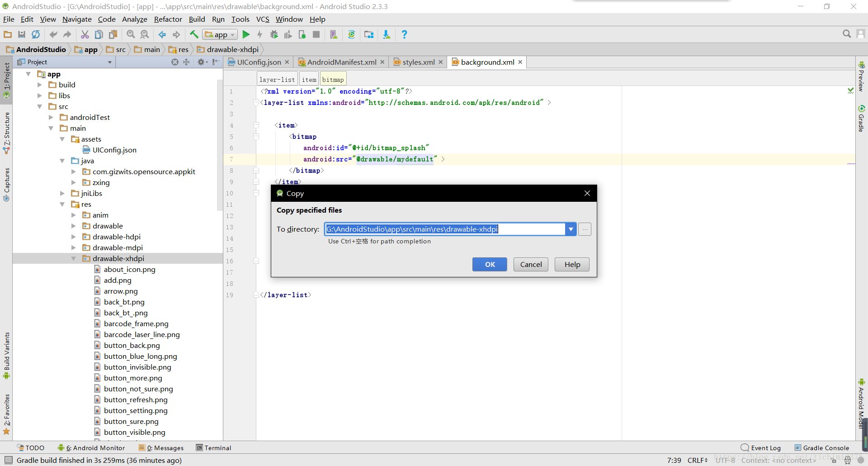The height and width of the screenshot is (466, 868).
Task: Click the CRLF line separator status item
Action: [698, 460]
